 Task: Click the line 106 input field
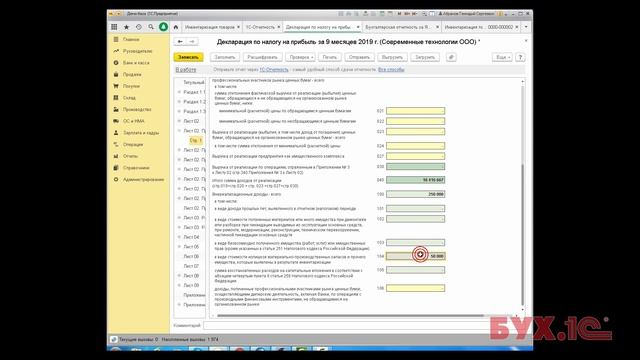416,288
